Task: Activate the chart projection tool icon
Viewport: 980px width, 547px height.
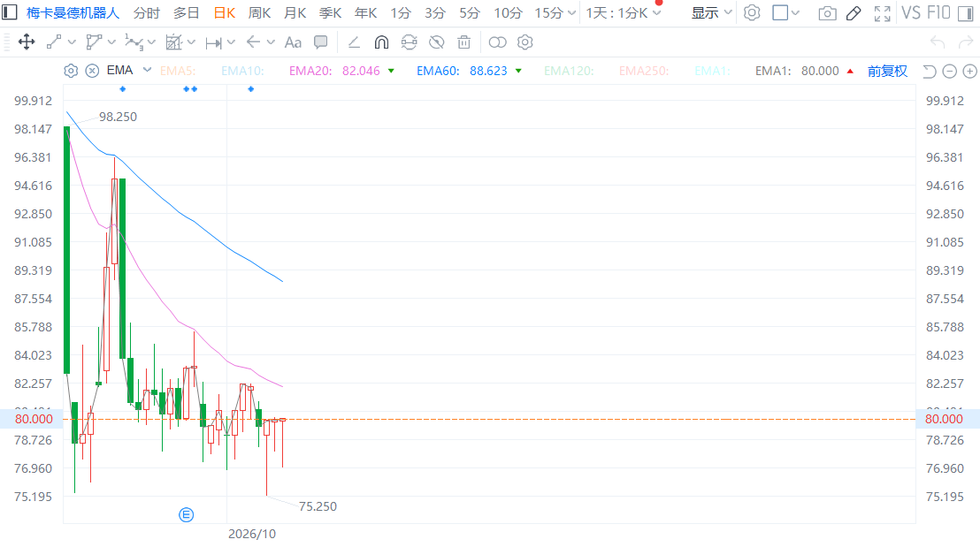Action: [x=173, y=42]
